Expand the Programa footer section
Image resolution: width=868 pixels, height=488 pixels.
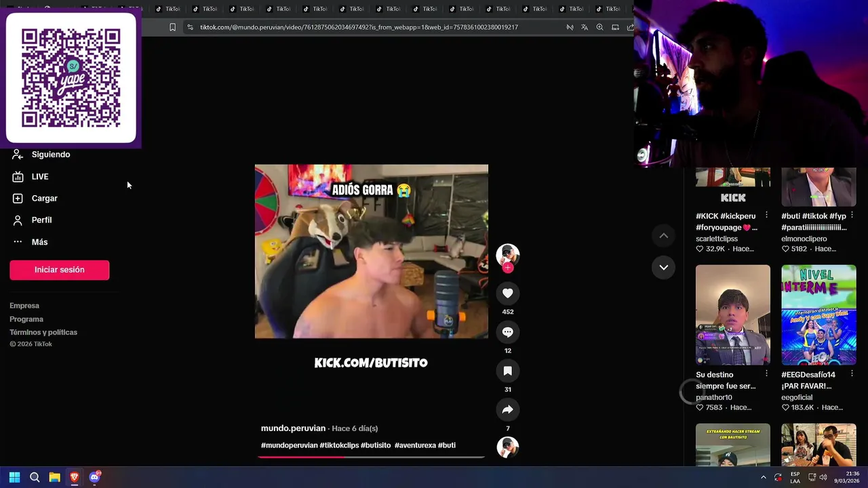coord(26,319)
